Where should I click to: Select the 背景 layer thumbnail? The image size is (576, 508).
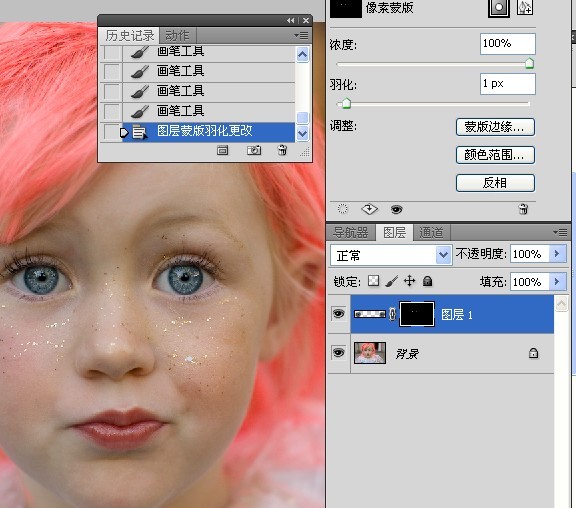point(370,353)
